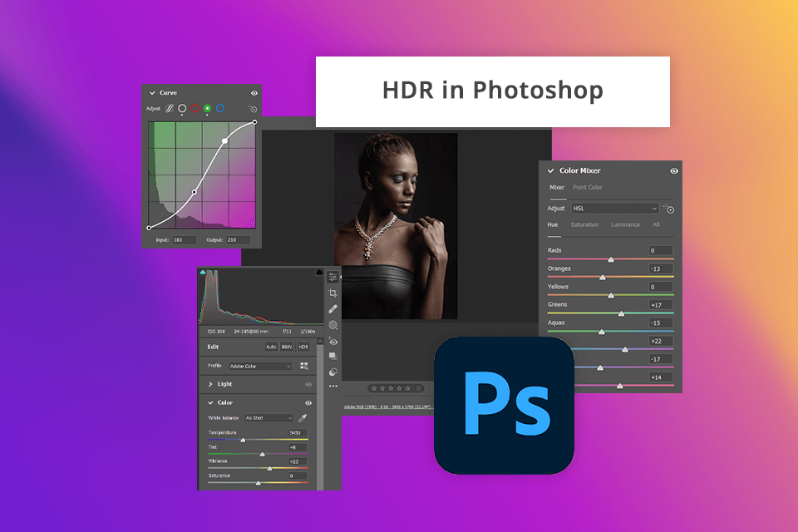The width and height of the screenshot is (798, 532).
Task: Select the blue curve channel
Action: tap(219, 108)
